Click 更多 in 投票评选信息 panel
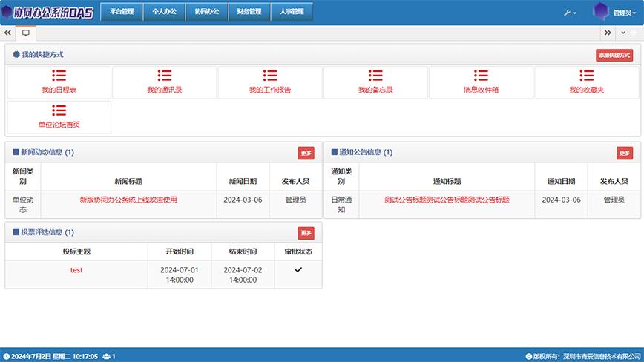 coord(306,233)
